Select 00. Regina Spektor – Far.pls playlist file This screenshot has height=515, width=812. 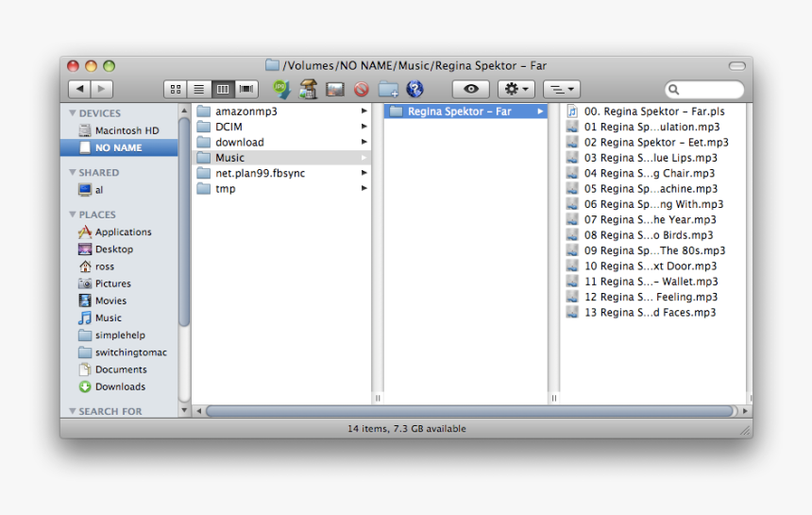pyautogui.click(x=653, y=112)
